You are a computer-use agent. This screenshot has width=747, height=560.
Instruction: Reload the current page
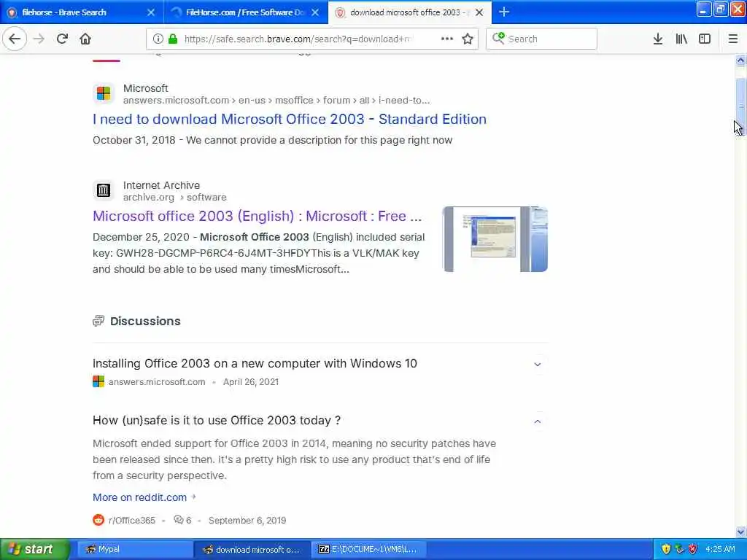point(62,39)
